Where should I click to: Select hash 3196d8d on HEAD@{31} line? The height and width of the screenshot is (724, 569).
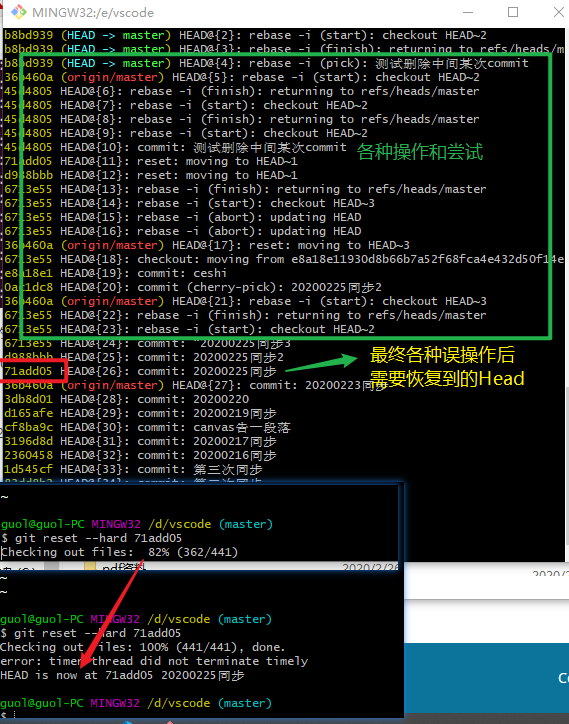(x=28, y=441)
